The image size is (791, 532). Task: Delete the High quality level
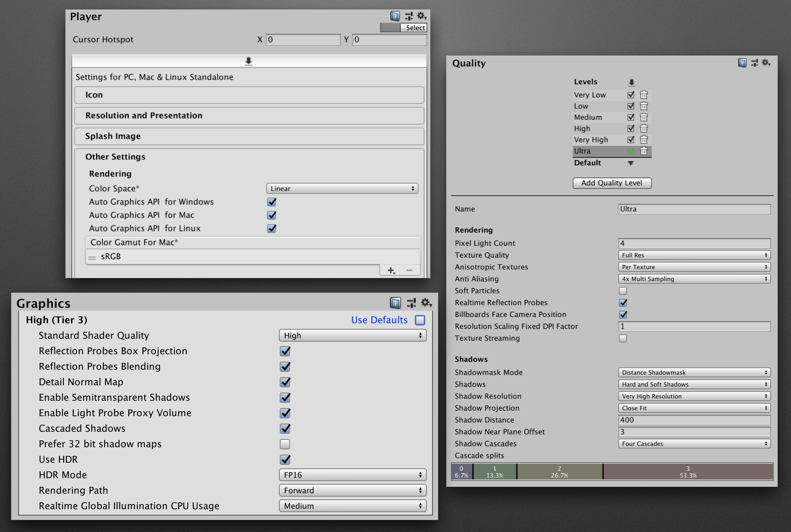tap(644, 129)
